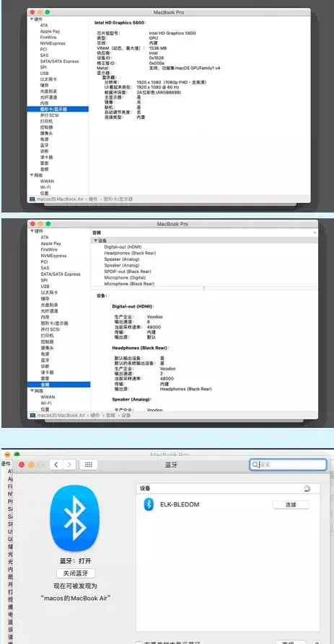Open SATA/SATA Express in the Graphics window sidebar
Image resolution: width=334 pixels, height=644 pixels.
click(59, 61)
